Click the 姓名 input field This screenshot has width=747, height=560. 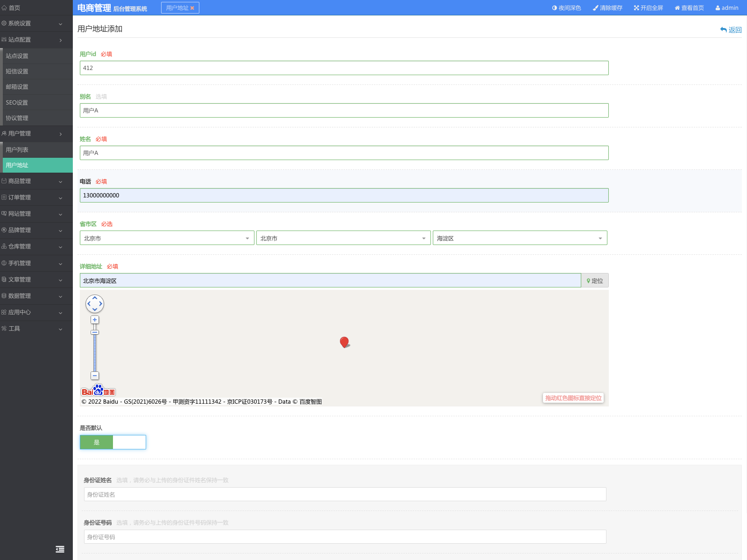click(344, 153)
